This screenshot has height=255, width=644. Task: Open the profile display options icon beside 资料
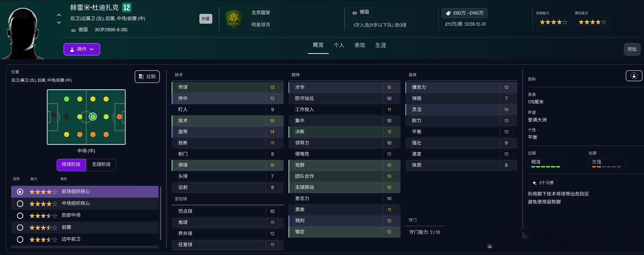pyautogui.click(x=634, y=76)
